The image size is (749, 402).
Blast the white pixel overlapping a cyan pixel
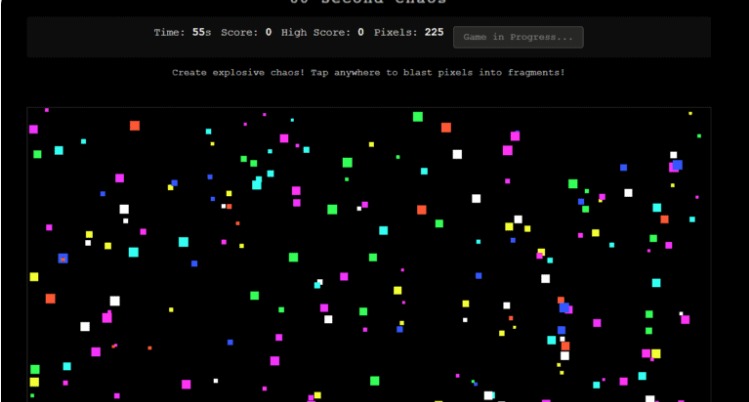click(319, 283)
